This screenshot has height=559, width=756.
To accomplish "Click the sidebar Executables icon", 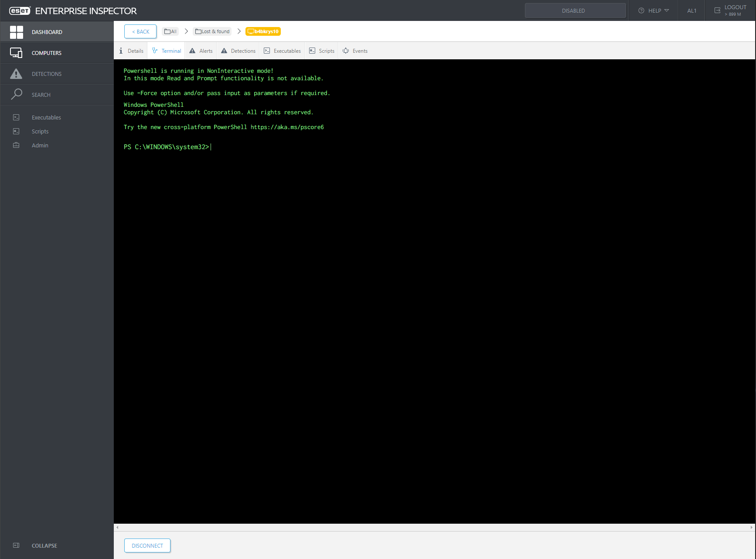I will click(16, 117).
